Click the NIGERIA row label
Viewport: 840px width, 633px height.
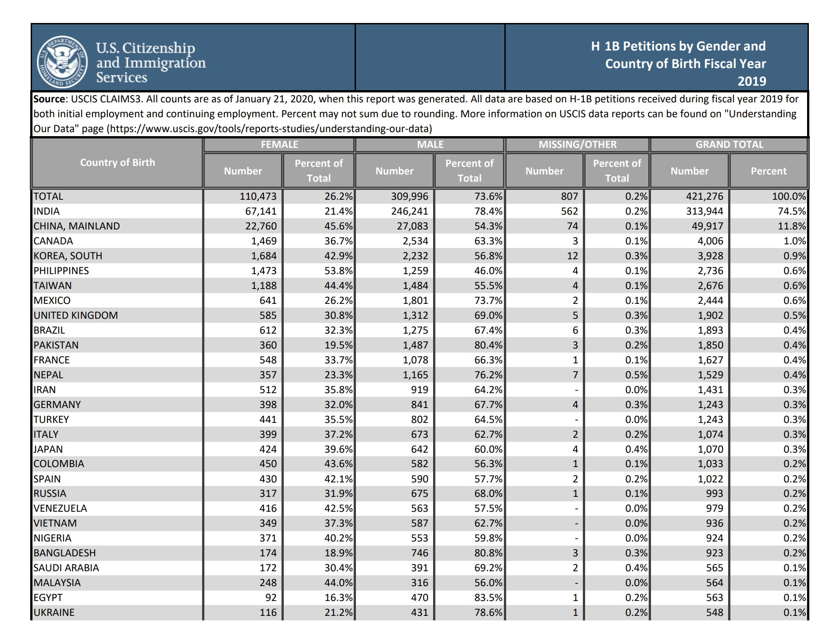(x=52, y=538)
